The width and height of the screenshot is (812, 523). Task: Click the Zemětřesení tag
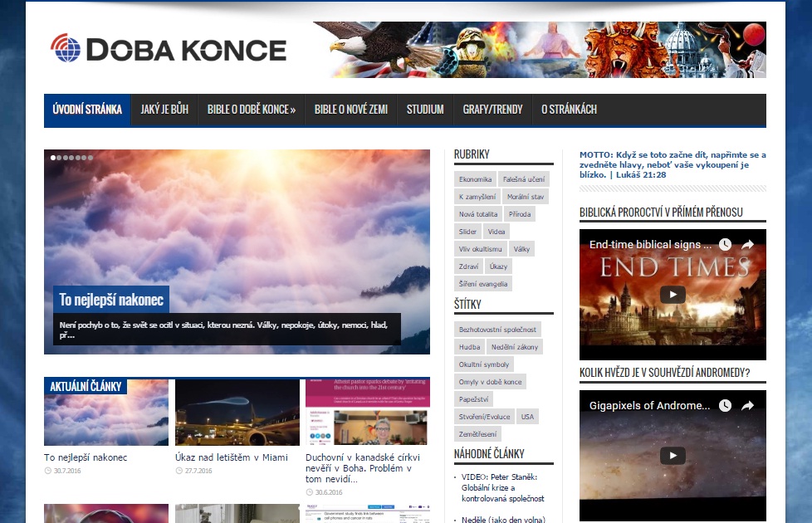click(x=477, y=434)
